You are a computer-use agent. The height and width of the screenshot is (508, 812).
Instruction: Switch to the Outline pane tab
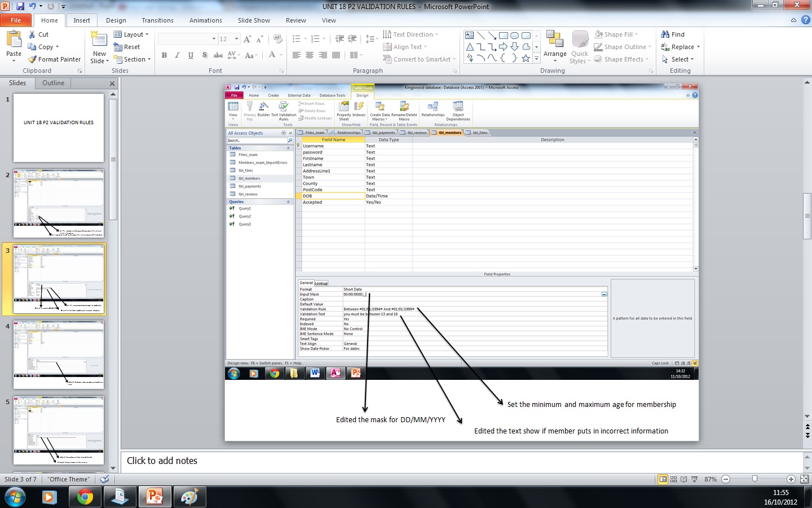(x=53, y=83)
